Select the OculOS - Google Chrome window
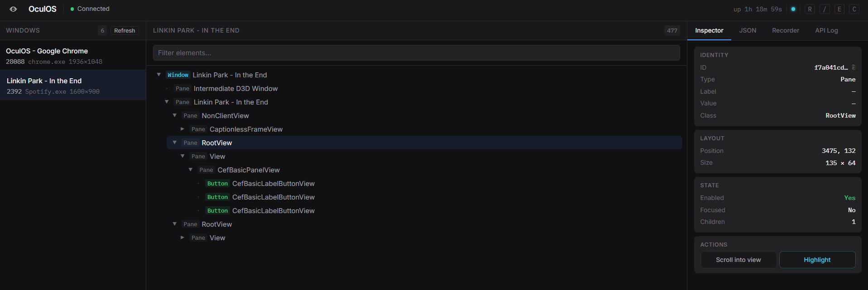The image size is (868, 290). coord(73,56)
